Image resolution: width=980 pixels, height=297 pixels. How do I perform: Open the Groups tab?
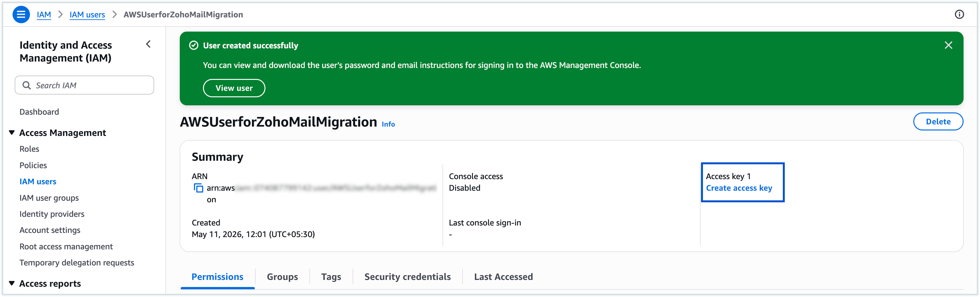282,276
